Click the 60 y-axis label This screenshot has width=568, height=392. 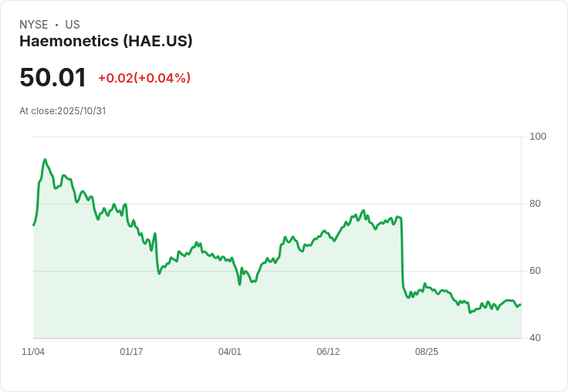tap(535, 271)
